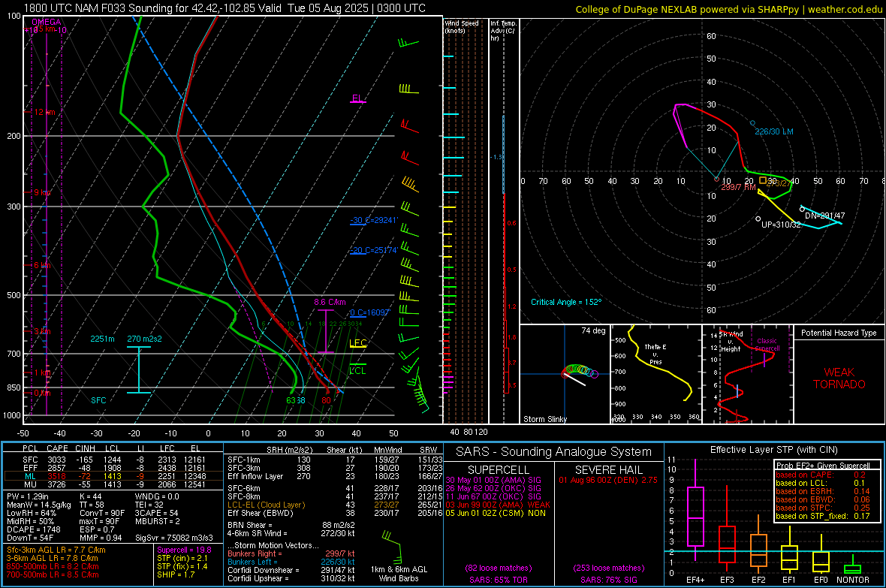886x588 pixels.
Task: Select the MU parcel row
Action: [113, 484]
